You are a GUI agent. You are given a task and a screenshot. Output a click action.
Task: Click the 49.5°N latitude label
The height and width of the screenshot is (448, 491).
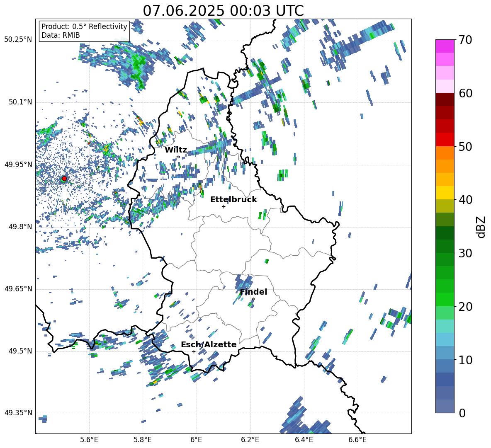[20, 351]
